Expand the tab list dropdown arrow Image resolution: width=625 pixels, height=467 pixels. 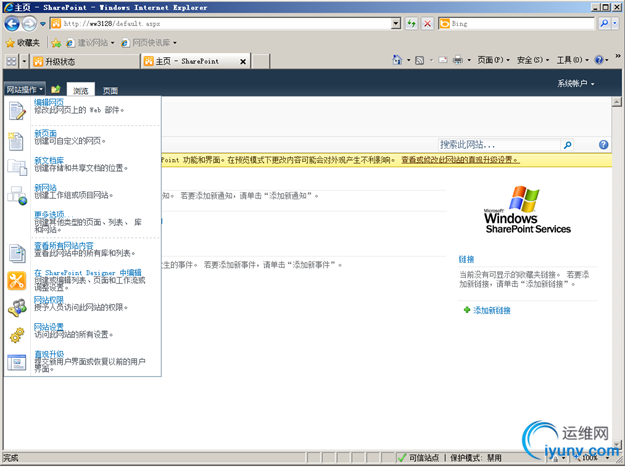[x=24, y=61]
